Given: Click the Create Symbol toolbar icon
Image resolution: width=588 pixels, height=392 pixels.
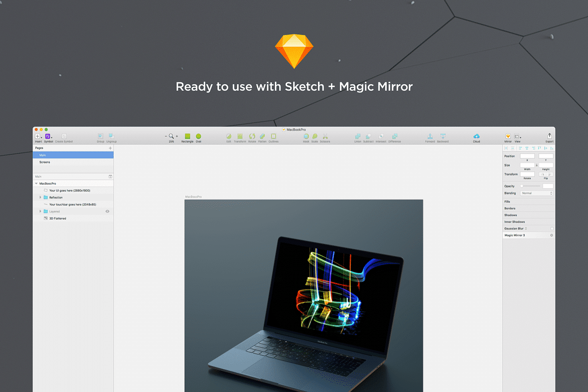Looking at the screenshot, I should [64, 136].
